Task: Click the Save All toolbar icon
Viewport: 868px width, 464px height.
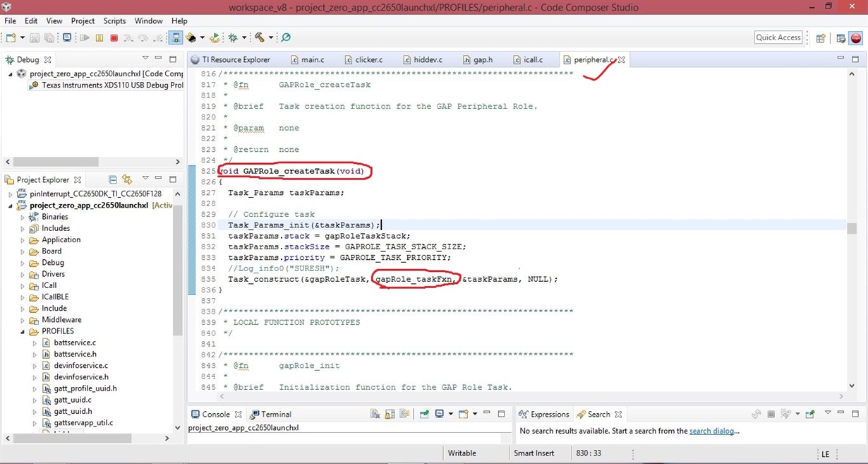Action: pos(49,37)
